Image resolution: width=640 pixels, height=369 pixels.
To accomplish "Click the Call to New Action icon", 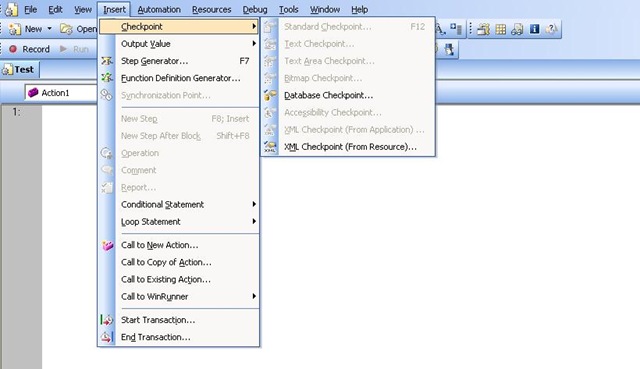I will coord(107,245).
